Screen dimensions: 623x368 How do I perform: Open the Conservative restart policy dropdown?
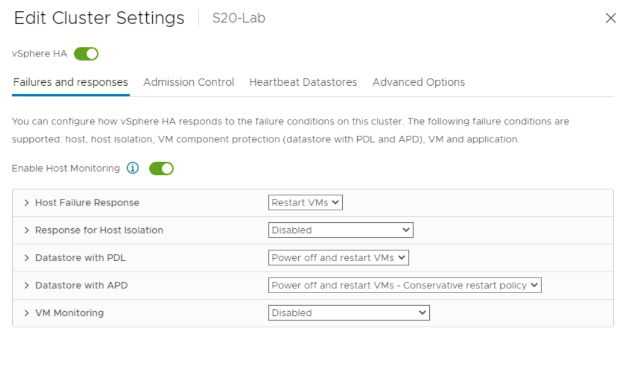pyautogui.click(x=404, y=285)
